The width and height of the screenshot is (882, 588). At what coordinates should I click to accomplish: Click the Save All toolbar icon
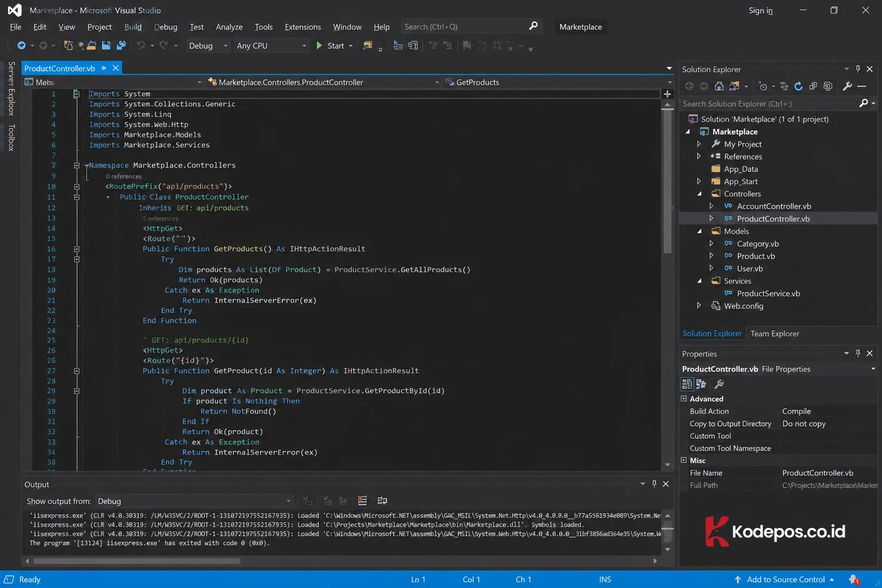pos(121,45)
